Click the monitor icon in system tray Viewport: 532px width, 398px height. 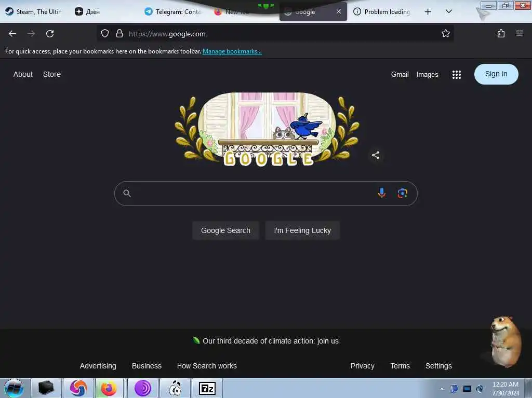coord(467,389)
